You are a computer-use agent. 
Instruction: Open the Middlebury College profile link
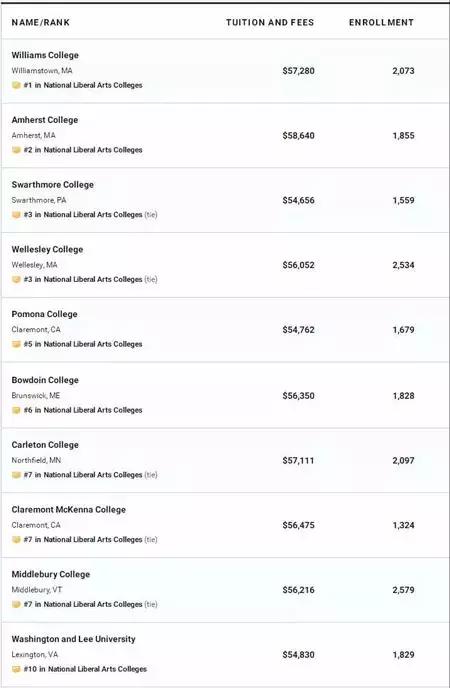(x=51, y=574)
